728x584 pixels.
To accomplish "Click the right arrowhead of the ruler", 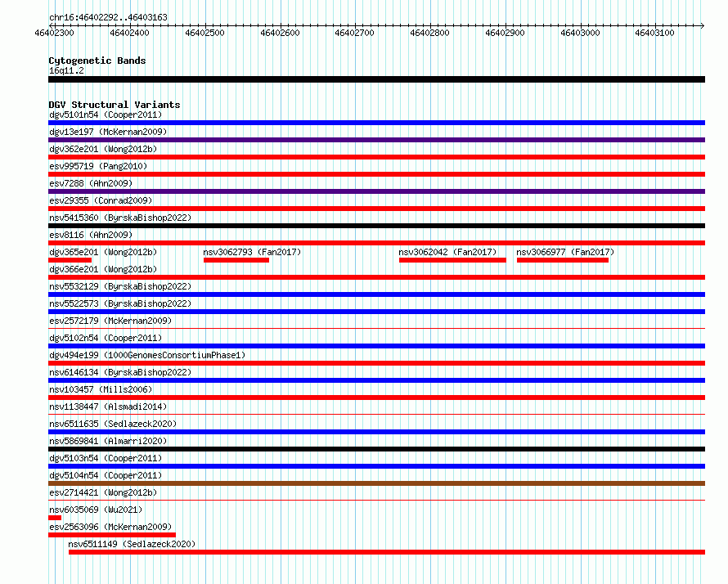I will pos(703,25).
